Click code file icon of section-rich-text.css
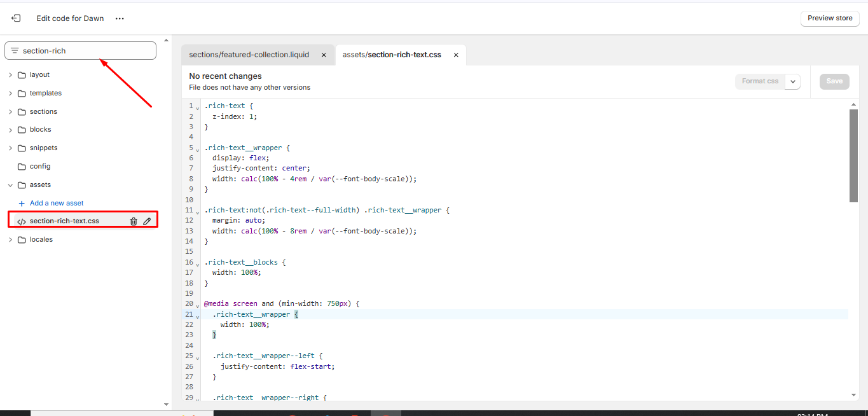 tap(22, 222)
